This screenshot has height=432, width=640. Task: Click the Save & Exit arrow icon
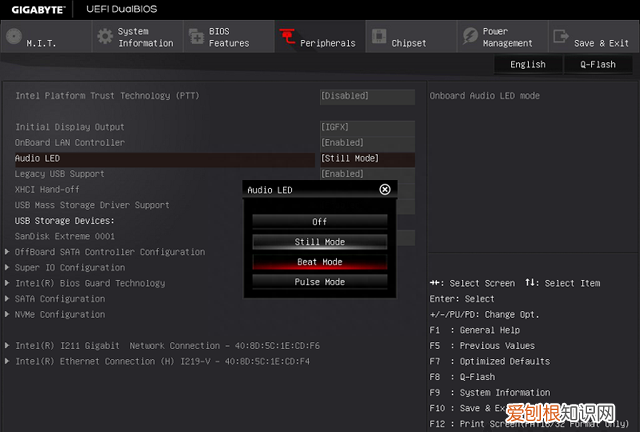[560, 37]
